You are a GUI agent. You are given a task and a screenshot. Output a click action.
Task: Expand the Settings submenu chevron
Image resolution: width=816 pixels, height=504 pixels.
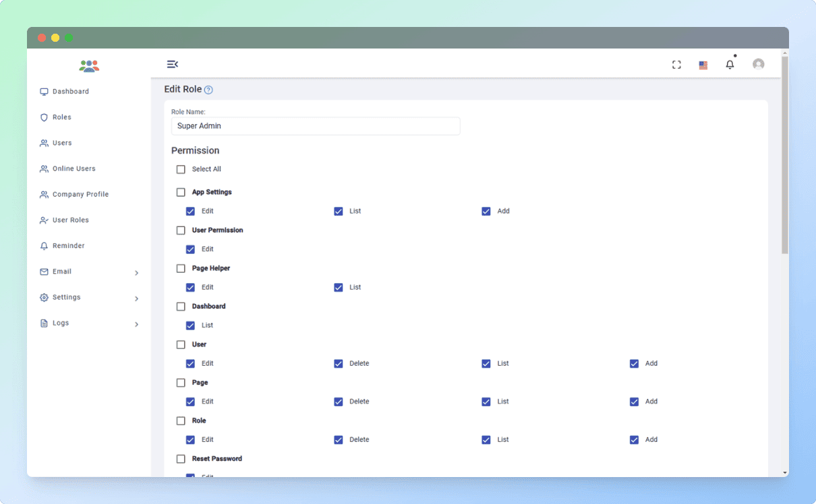click(136, 298)
